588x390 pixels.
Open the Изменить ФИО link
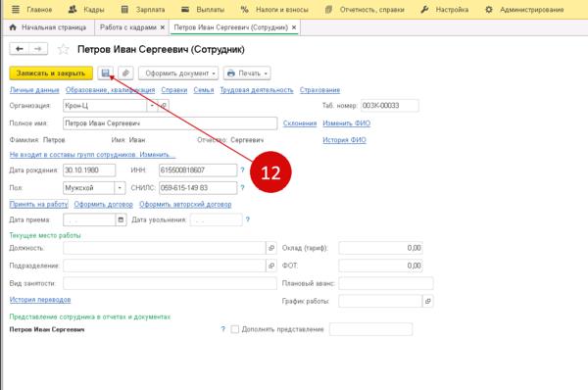[x=347, y=123]
